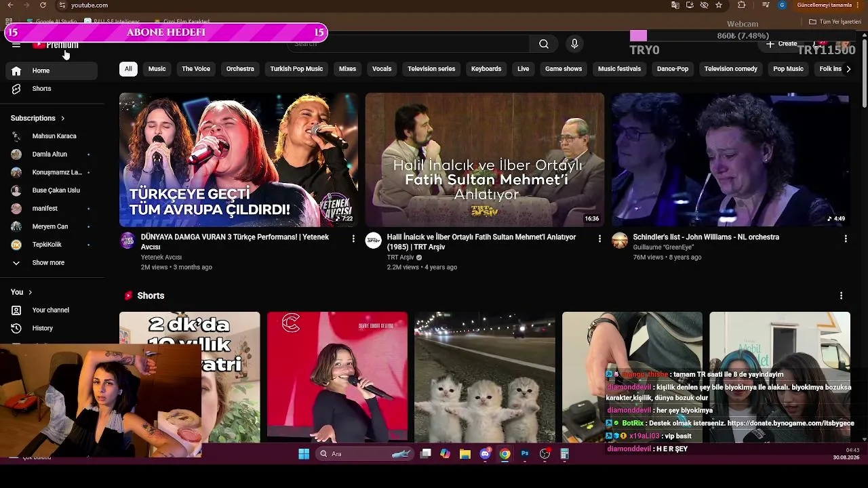Select the Dance-Pop filter chip
The image size is (868, 488).
point(673,69)
